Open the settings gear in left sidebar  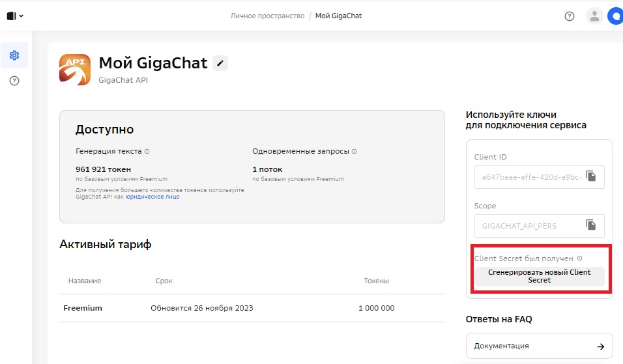pos(14,55)
